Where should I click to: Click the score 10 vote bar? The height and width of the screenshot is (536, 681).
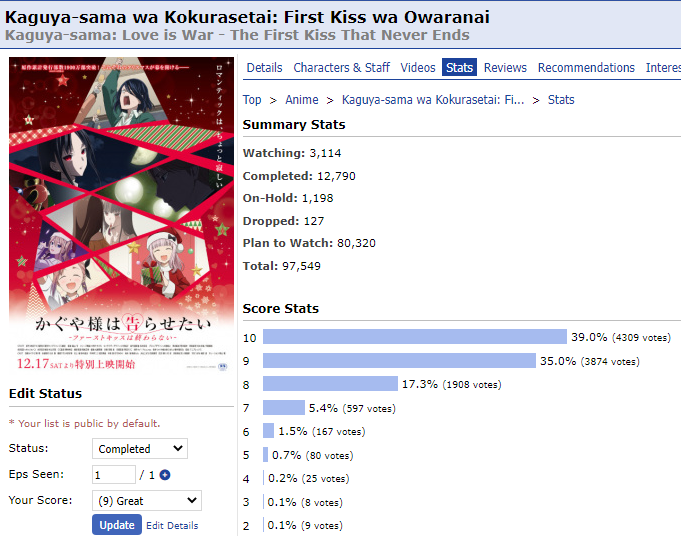pos(414,337)
